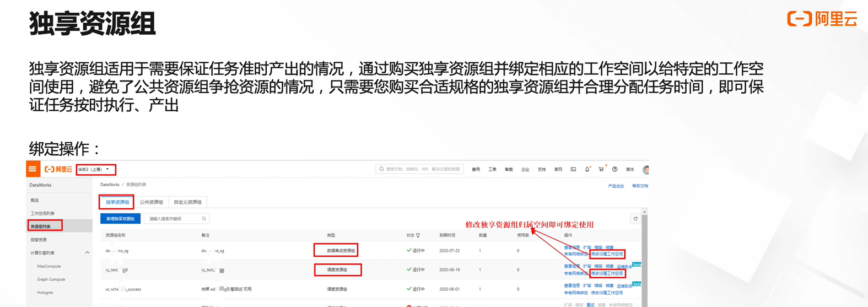Click 修改归属工作空间 in the 2020-06-01 row

(x=607, y=293)
